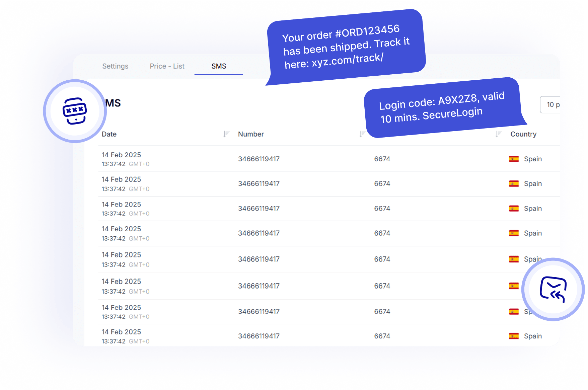Click the Spain flag in the second row
The image size is (588, 390).
click(514, 184)
